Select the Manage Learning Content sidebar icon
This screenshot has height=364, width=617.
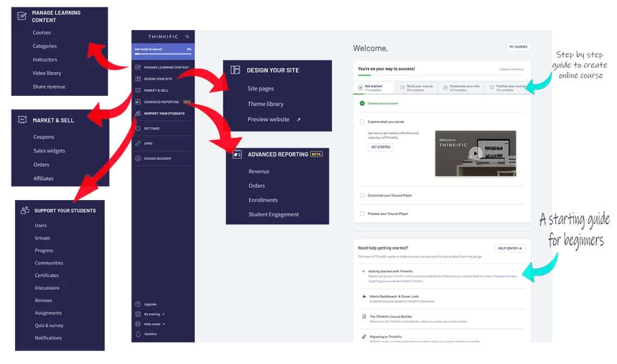138,66
